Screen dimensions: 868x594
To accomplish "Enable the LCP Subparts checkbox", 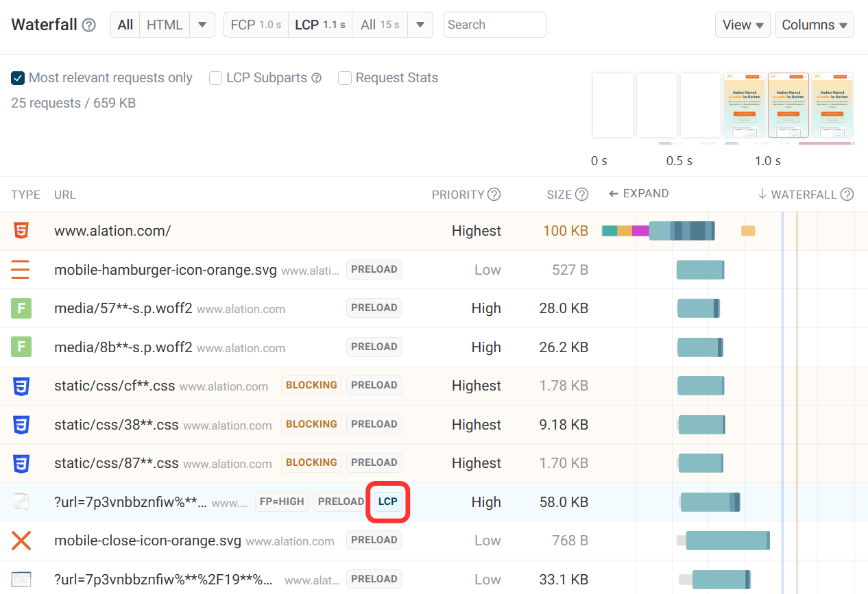I will click(215, 78).
